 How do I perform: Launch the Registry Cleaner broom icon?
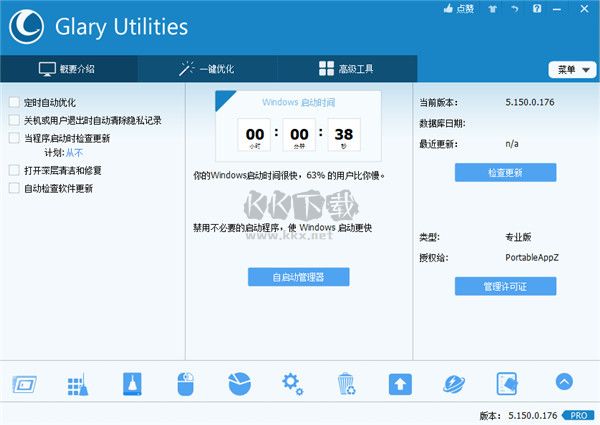(x=78, y=383)
